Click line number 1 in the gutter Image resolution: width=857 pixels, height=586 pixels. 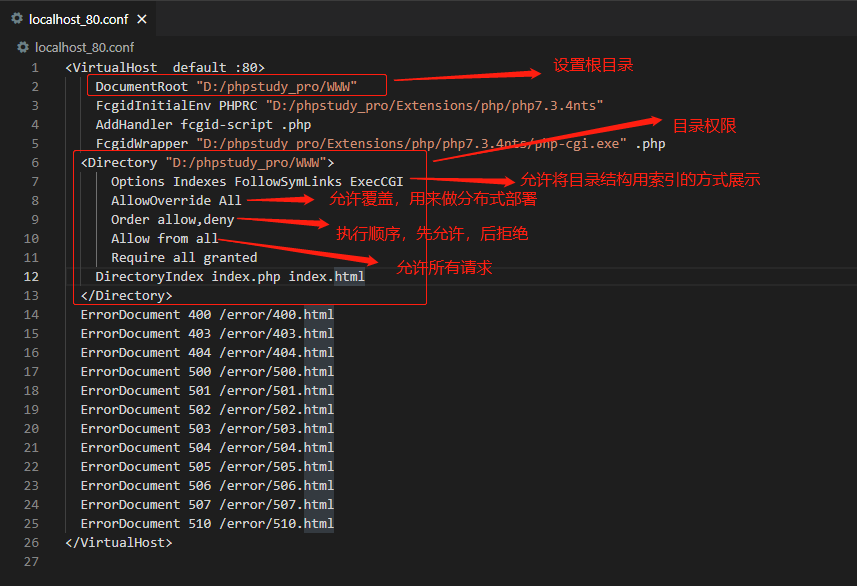point(35,67)
